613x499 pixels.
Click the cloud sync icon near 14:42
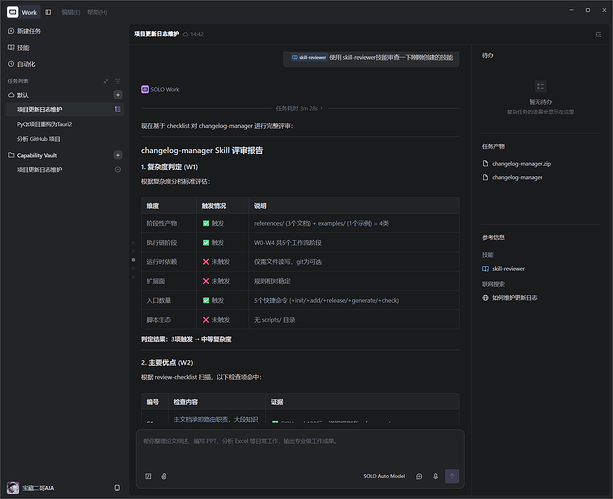[x=186, y=34]
